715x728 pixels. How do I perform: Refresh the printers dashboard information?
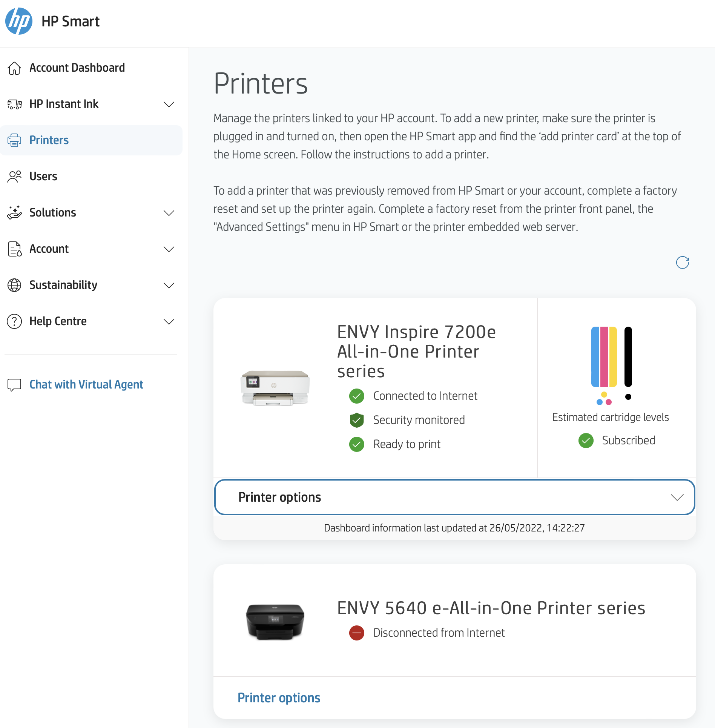[x=682, y=263]
